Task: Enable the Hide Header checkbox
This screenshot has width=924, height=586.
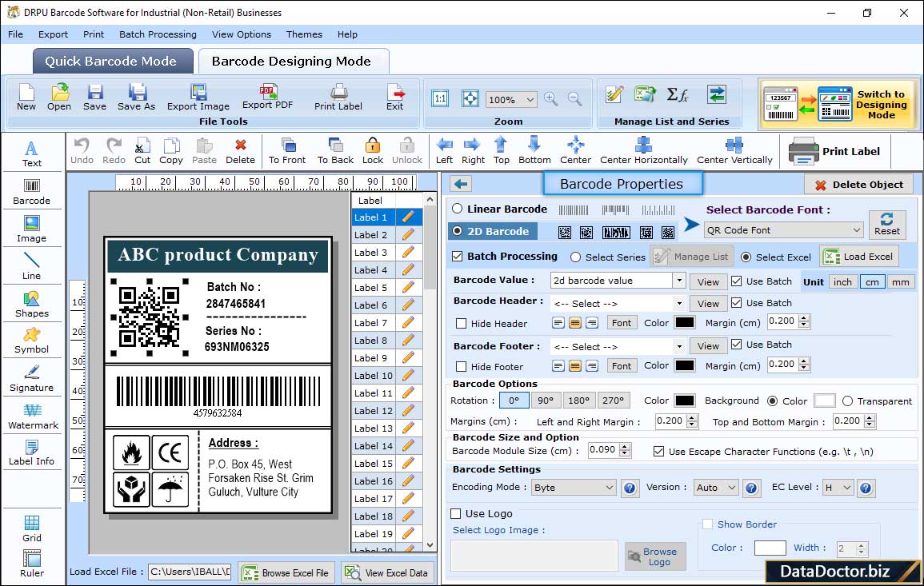Action: [x=462, y=323]
